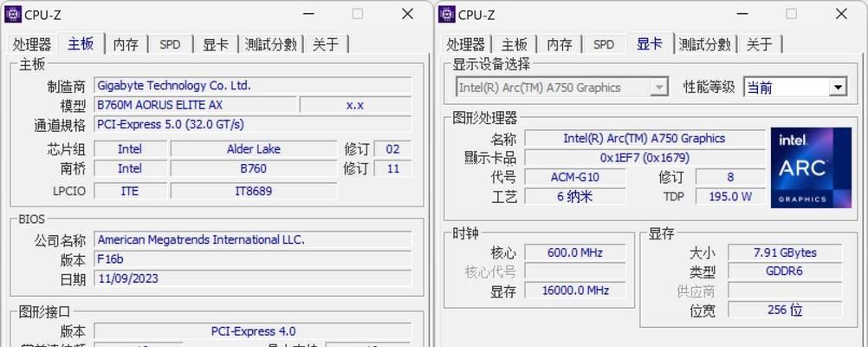This screenshot has width=868, height=347.
Task: Click the PCI-Express 5.0 (32.0 GT/s) value
Action: tap(252, 124)
